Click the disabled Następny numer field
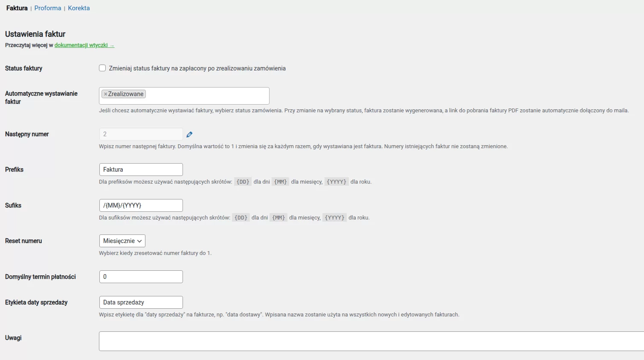Screen dimensions: 644x360 (x=141, y=134)
